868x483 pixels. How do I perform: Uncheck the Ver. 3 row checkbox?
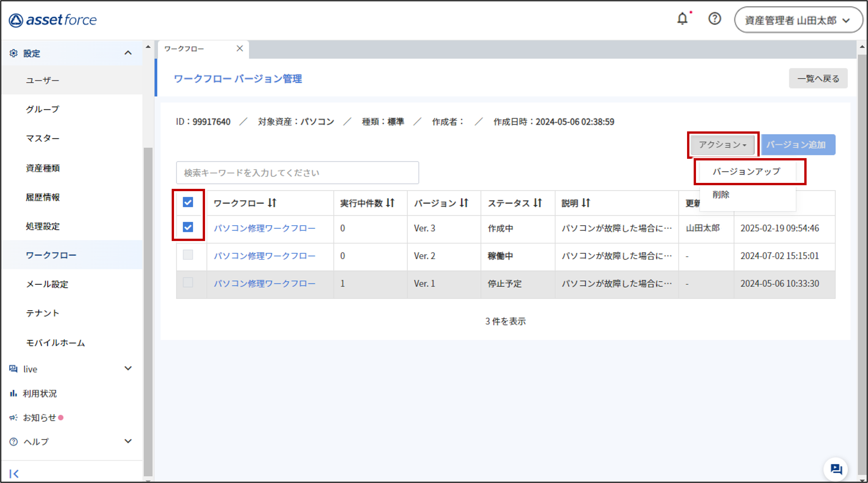[x=188, y=227]
